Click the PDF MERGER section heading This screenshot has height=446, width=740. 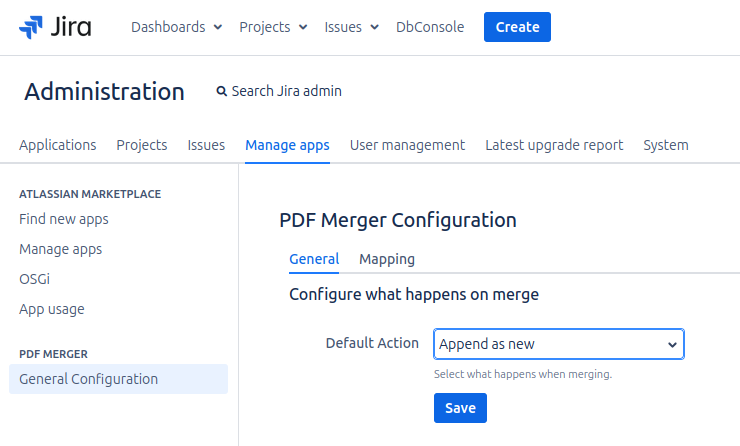[x=53, y=354]
